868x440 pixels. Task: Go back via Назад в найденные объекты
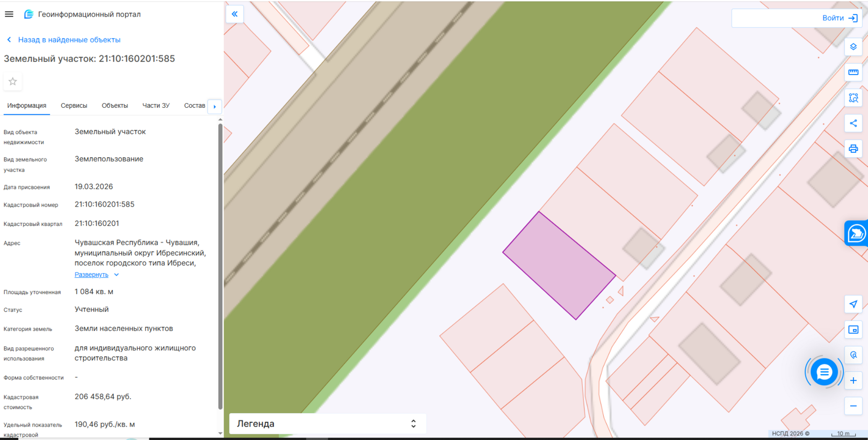pyautogui.click(x=69, y=40)
